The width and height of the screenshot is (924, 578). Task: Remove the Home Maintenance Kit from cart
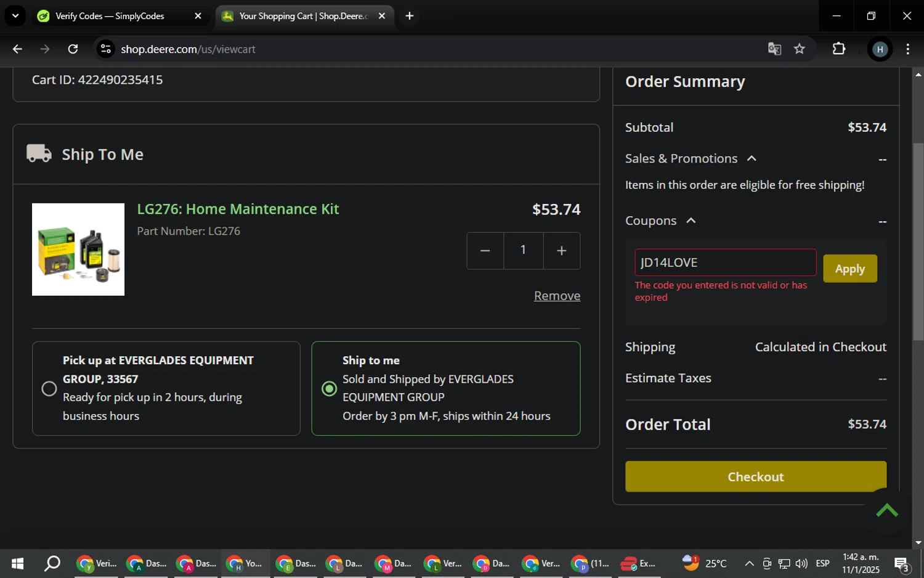point(557,296)
